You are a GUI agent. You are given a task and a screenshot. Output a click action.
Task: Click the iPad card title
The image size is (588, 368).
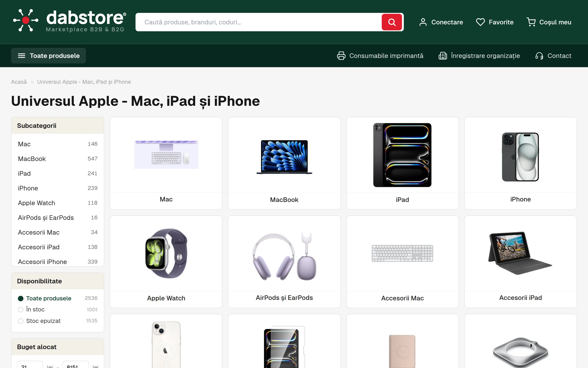[402, 200]
